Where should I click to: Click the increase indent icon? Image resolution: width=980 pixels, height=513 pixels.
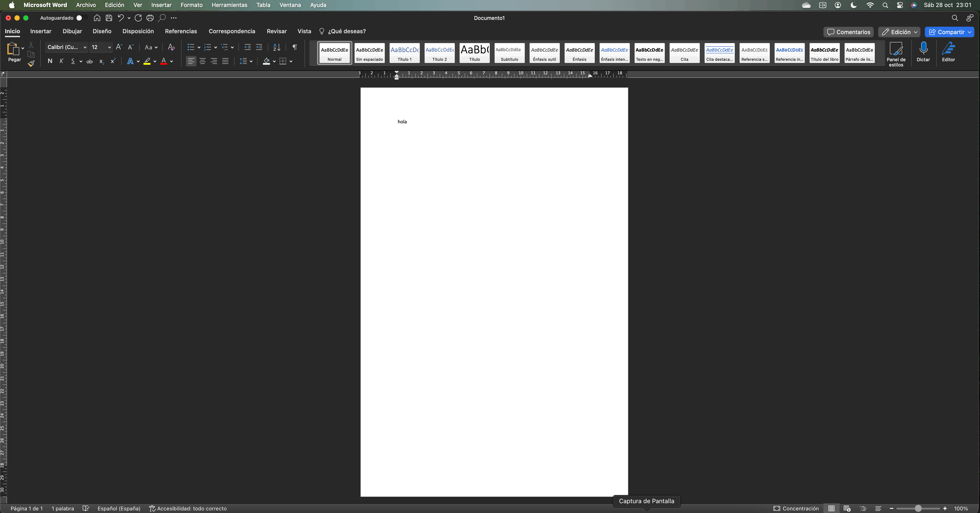pyautogui.click(x=259, y=47)
